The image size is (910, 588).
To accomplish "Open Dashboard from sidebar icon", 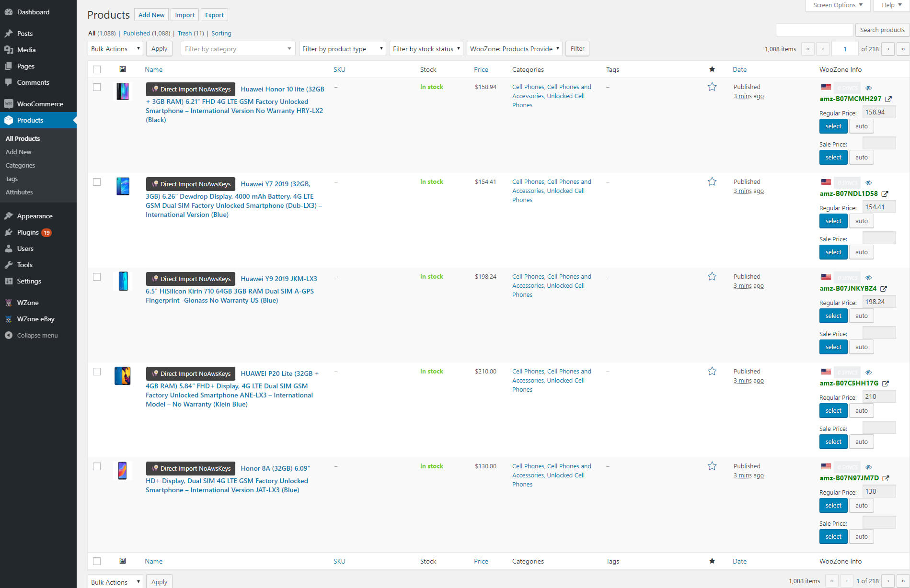I will tap(9, 12).
